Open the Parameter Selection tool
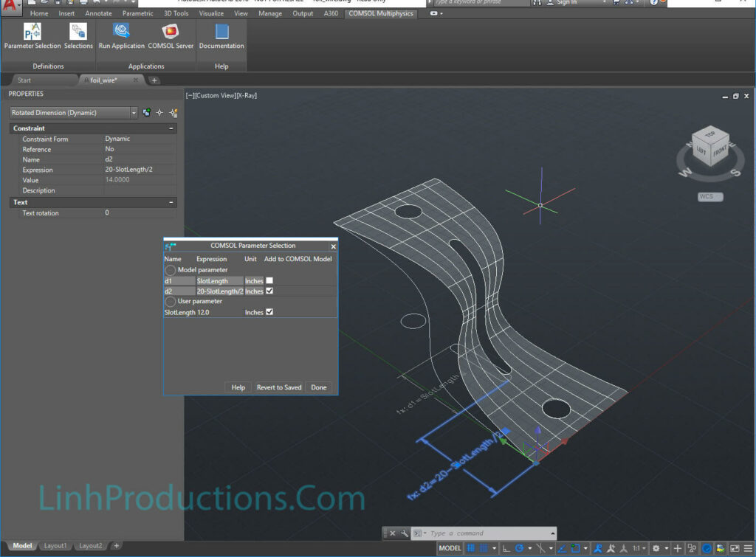Image resolution: width=756 pixels, height=557 pixels. [x=32, y=37]
